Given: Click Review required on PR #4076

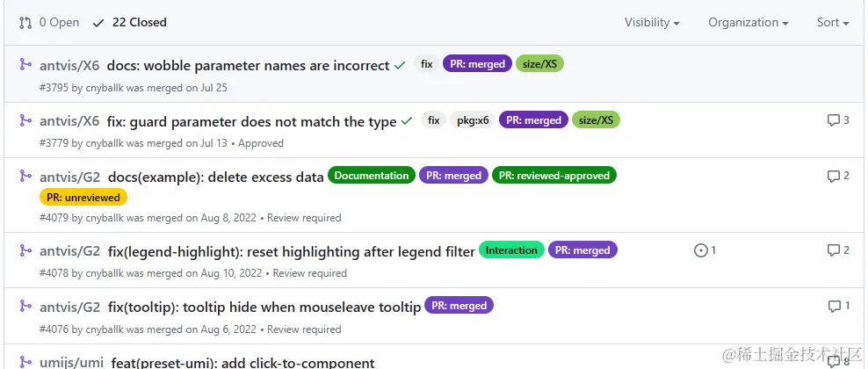Looking at the screenshot, I should [304, 329].
